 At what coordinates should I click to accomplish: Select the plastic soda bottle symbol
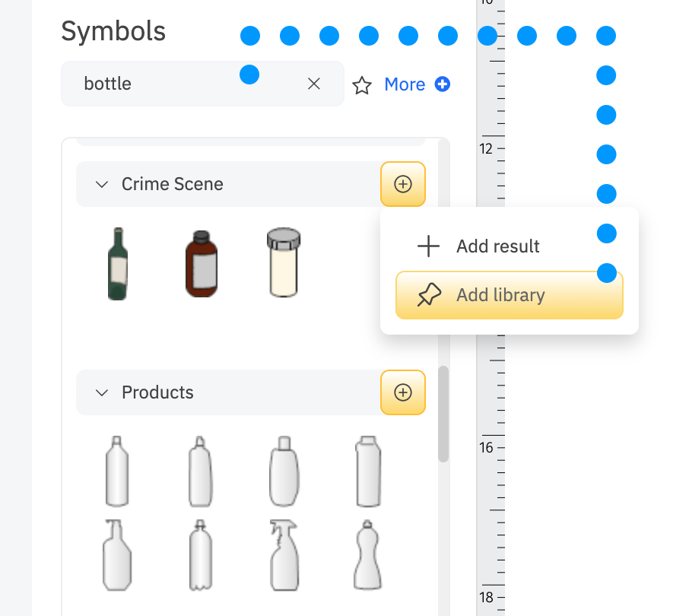pyautogui.click(x=200, y=555)
